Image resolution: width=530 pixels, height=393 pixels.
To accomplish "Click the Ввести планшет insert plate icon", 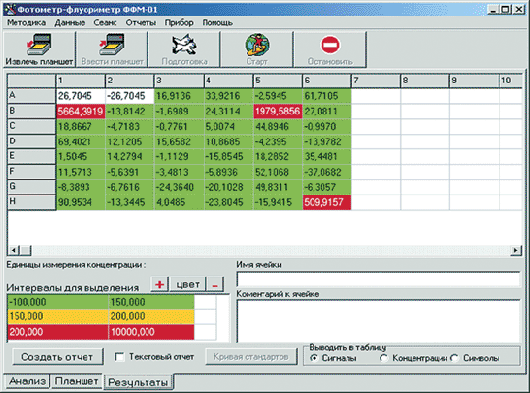I will (x=112, y=44).
